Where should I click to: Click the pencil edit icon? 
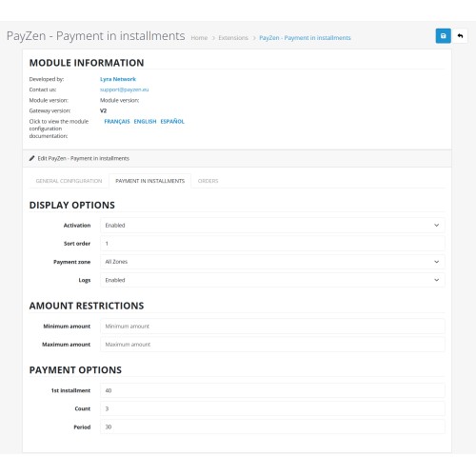[x=31, y=158]
